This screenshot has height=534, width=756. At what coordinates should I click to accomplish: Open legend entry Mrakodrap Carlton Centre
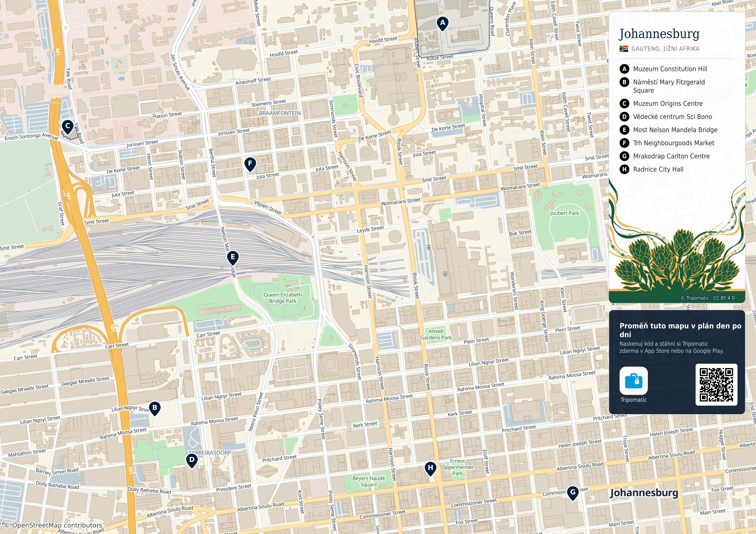click(671, 156)
